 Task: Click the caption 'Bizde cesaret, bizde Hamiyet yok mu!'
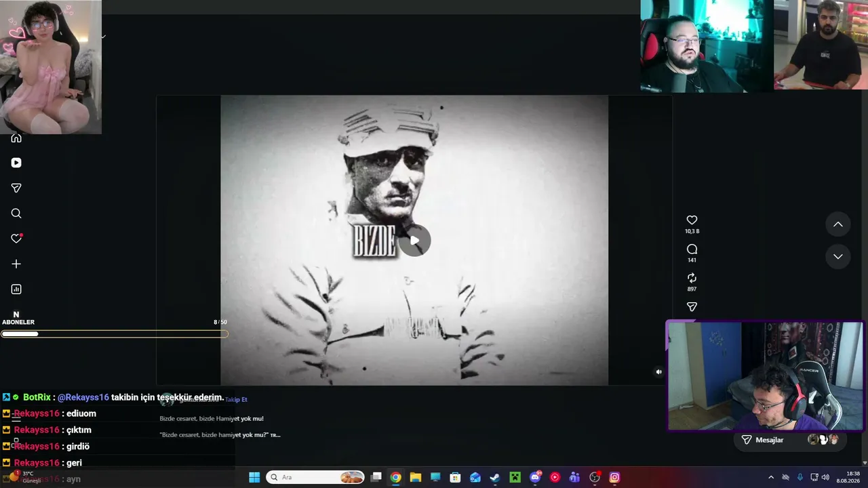coord(212,418)
